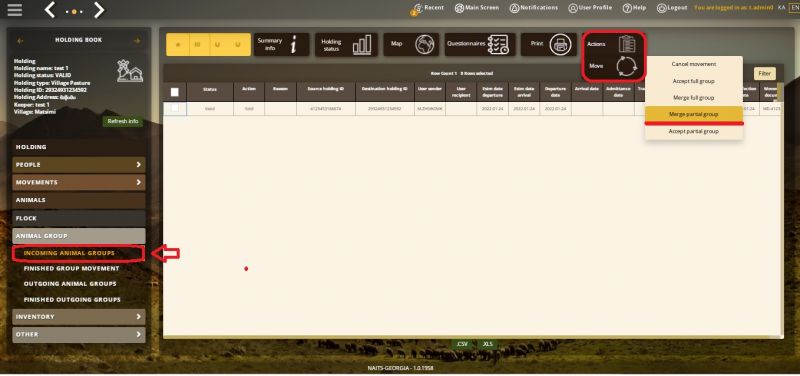Open the Help question icon
This screenshot has height=376, width=800.
tap(627, 8)
